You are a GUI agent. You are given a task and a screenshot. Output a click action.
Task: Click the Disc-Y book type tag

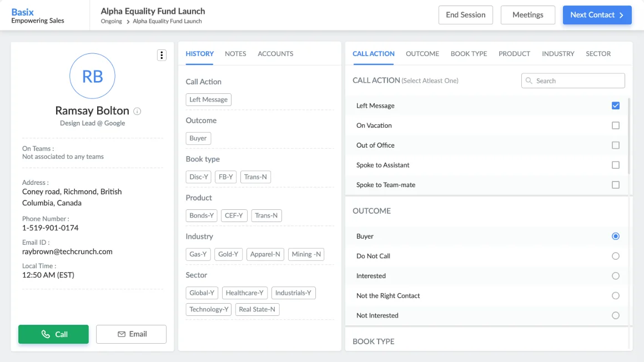pyautogui.click(x=198, y=177)
